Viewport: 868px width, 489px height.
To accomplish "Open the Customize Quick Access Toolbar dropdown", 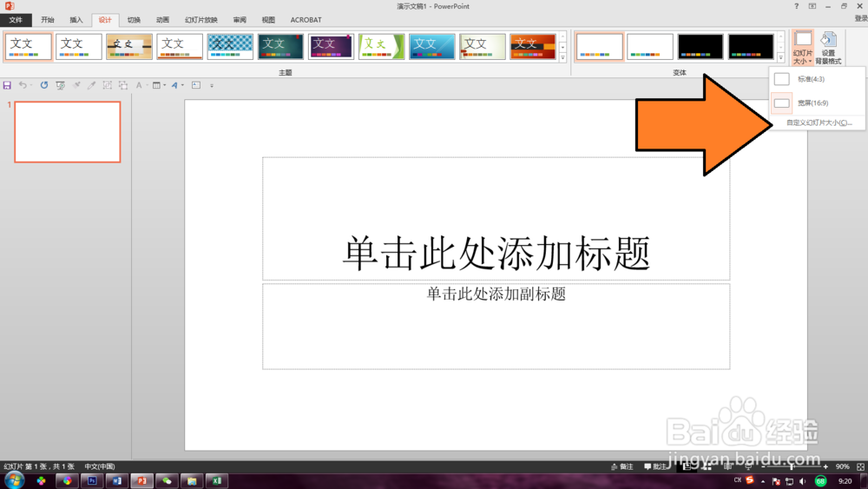I will pyautogui.click(x=212, y=86).
